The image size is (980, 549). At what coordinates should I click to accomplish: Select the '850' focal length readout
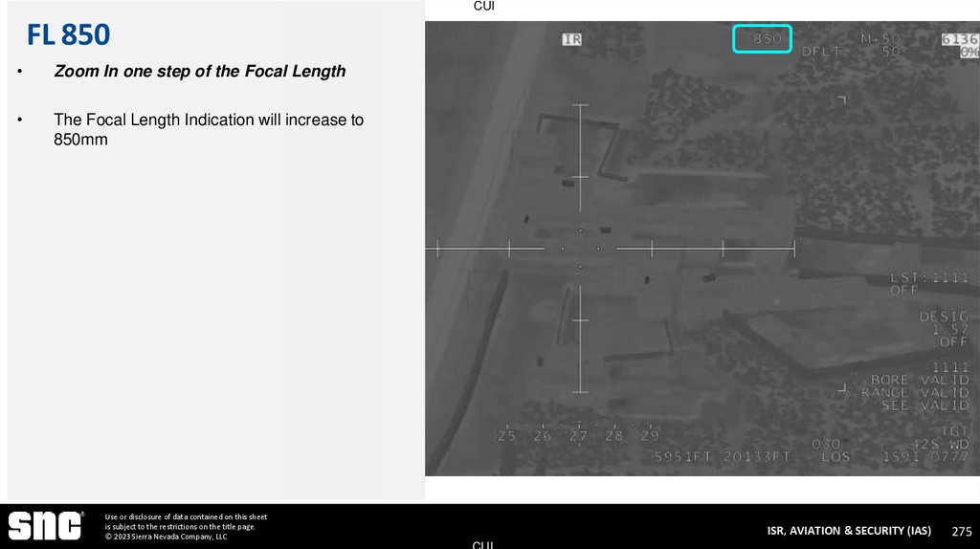click(x=767, y=38)
